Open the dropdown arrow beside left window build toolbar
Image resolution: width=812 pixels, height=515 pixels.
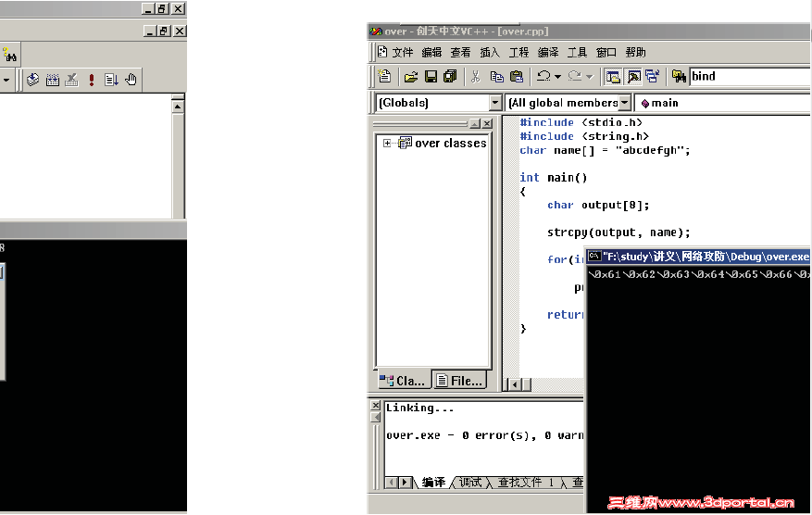(6, 80)
